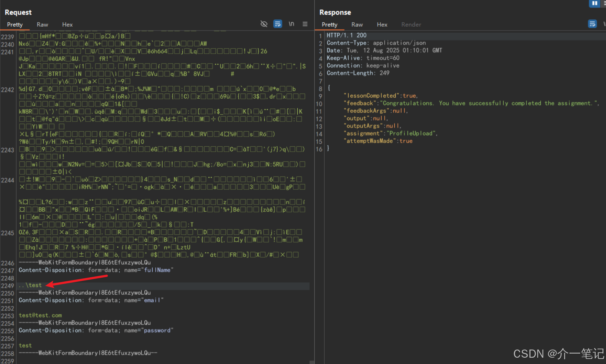
Task: Toggle show newlines \n icon in Request
Action: [291, 24]
